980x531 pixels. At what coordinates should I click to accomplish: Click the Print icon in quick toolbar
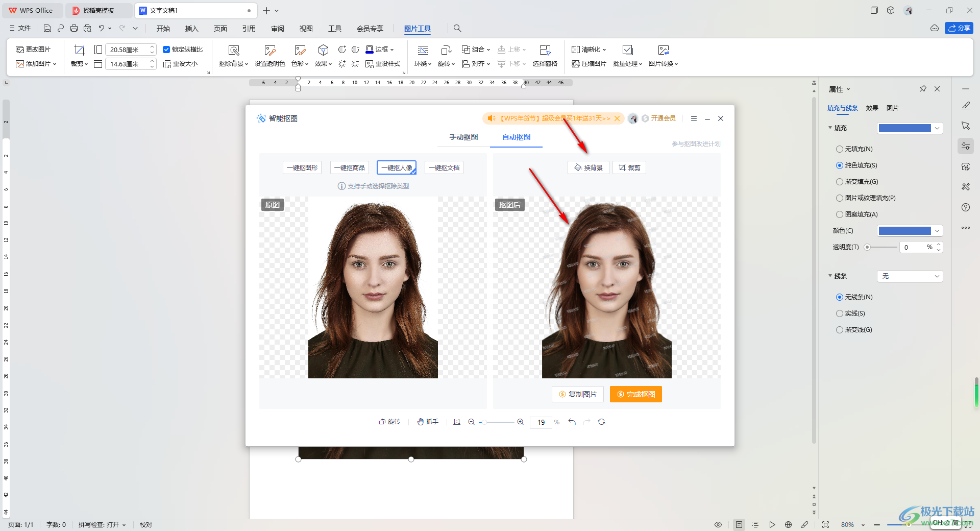point(74,29)
